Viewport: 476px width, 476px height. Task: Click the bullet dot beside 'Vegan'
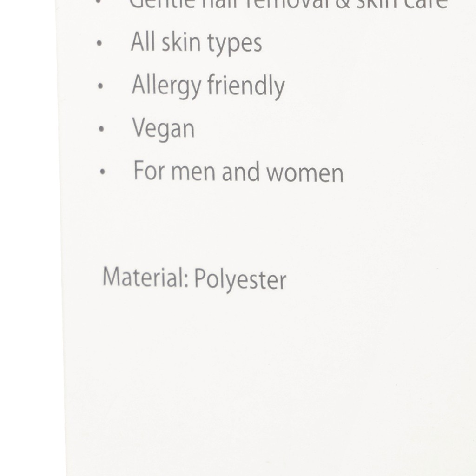tap(101, 129)
